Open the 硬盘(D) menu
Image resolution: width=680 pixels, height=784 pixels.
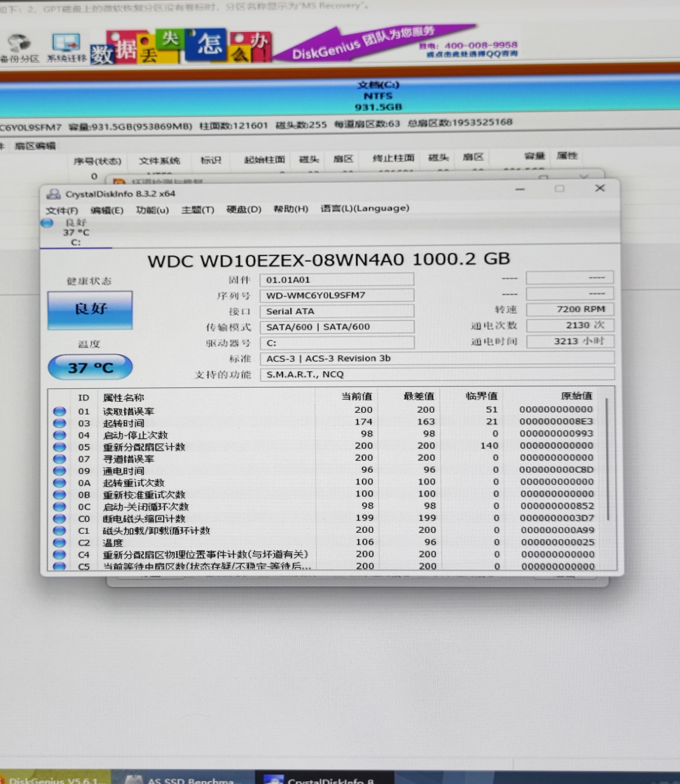point(244,210)
